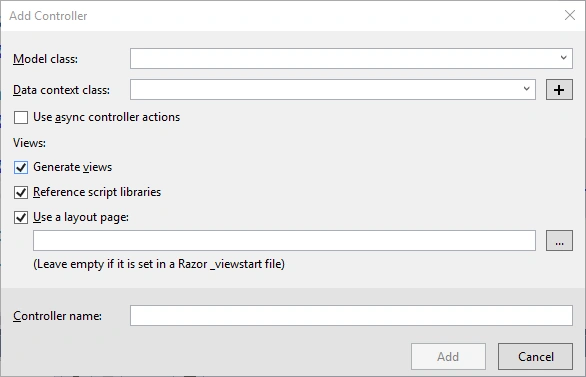Click the plus button to add data context
The width and height of the screenshot is (586, 377).
(559, 90)
